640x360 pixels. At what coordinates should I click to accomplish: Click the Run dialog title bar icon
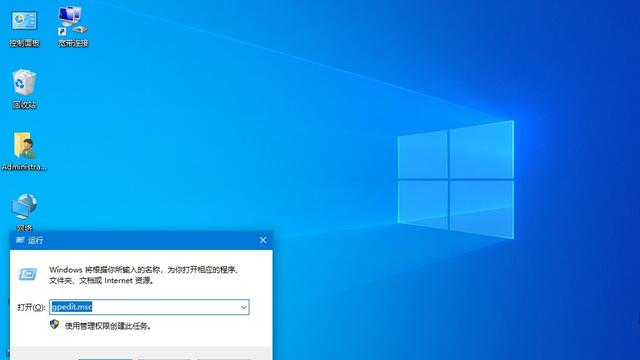point(20,240)
